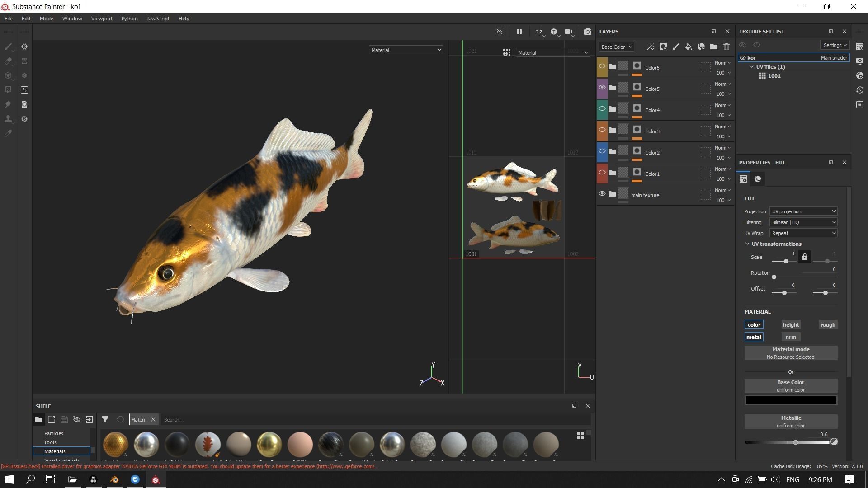Hide the Color4 layer
This screenshot has width=868, height=488.
tap(602, 109)
